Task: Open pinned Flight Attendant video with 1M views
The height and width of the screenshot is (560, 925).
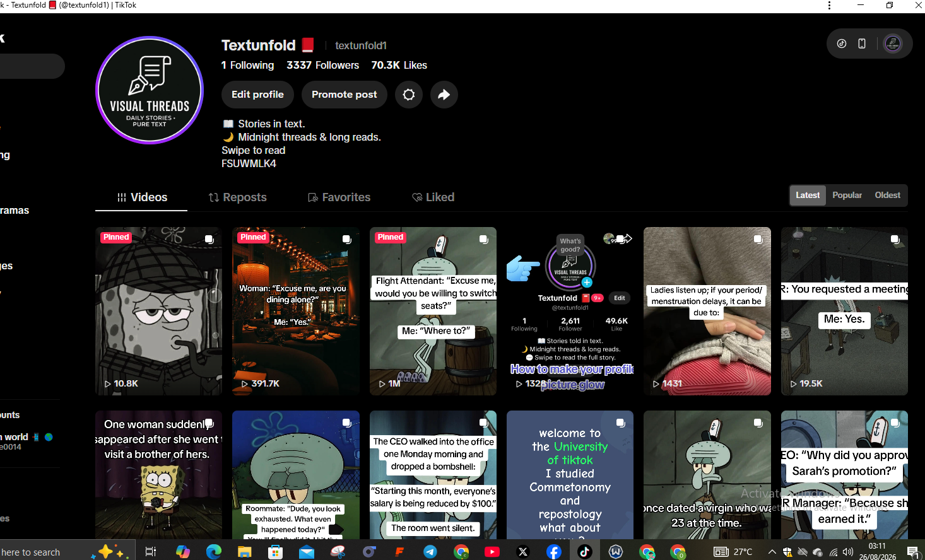Action: pyautogui.click(x=433, y=312)
